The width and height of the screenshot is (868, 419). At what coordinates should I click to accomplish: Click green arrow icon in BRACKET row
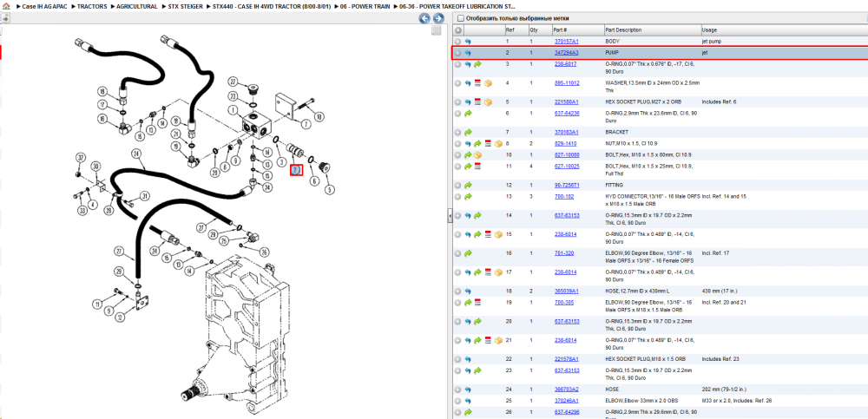(468, 132)
